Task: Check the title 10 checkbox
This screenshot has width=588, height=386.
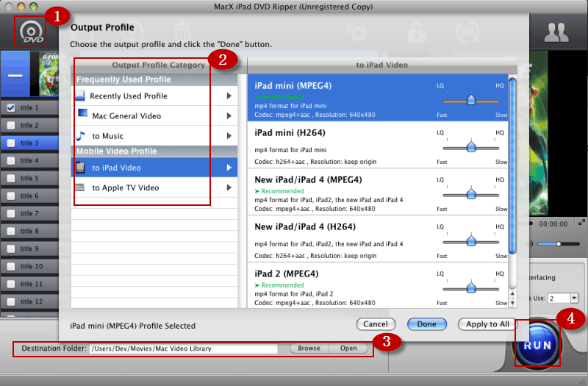Action: tap(11, 266)
